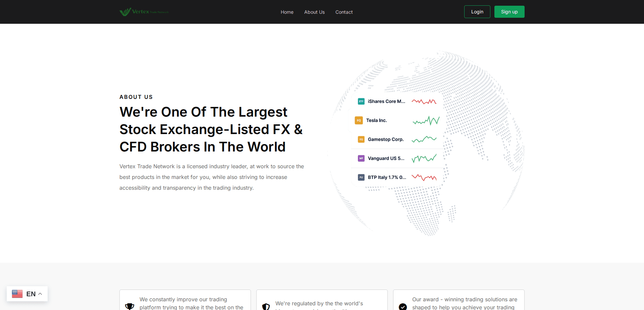
Task: Expand the EN selector
Action: coord(31,294)
